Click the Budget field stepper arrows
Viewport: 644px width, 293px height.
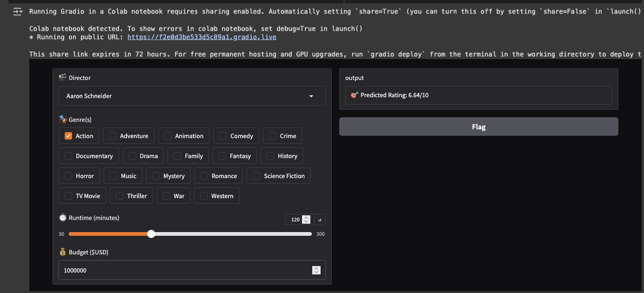click(x=316, y=270)
